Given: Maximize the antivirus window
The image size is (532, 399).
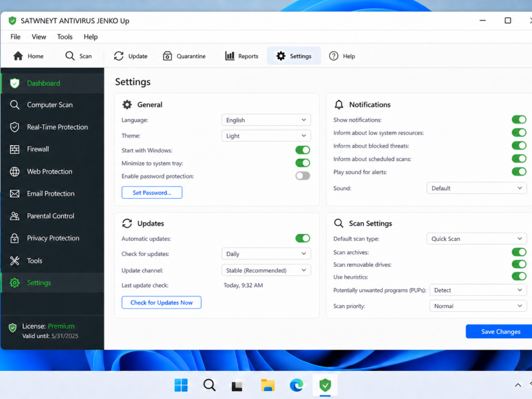Looking at the screenshot, I should click(507, 21).
